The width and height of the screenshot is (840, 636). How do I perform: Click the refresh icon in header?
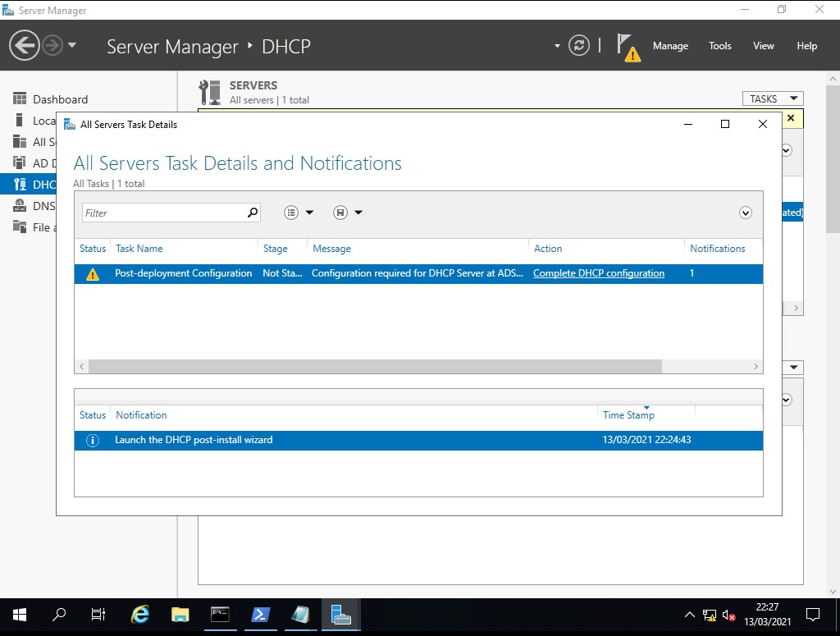[x=579, y=46]
